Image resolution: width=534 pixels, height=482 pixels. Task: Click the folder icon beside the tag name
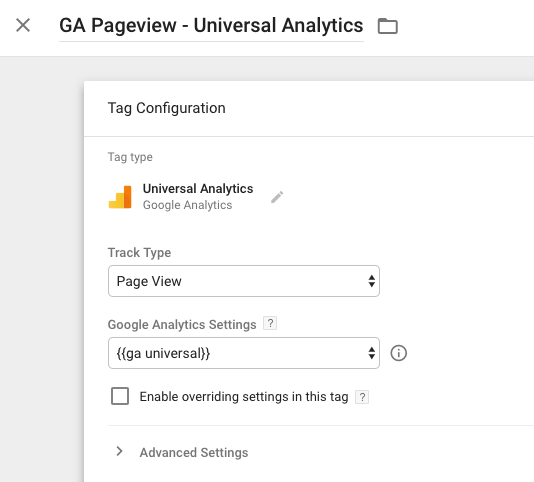point(388,26)
